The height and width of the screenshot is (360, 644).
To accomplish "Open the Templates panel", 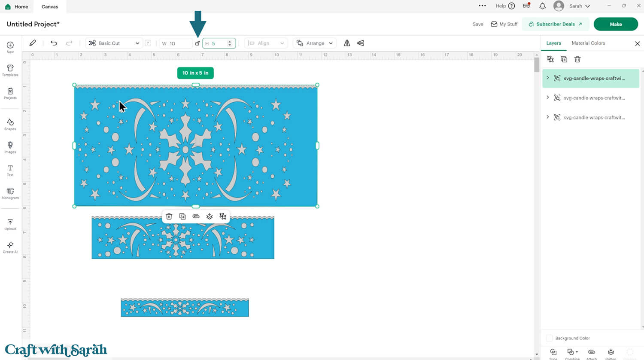I will tap(10, 70).
